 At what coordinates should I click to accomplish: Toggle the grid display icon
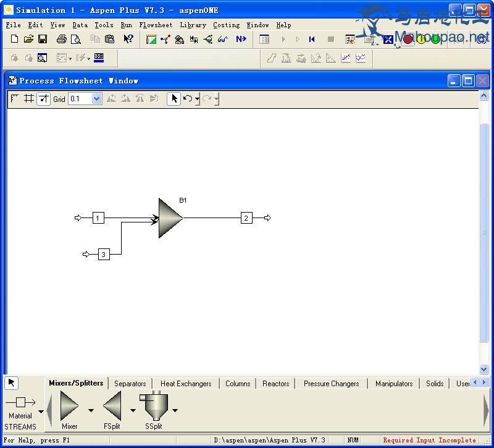[29, 99]
